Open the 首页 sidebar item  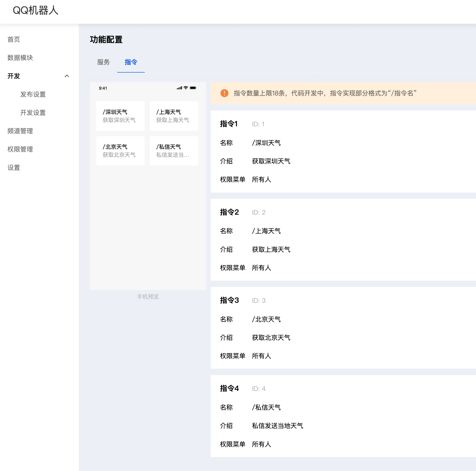tap(14, 39)
